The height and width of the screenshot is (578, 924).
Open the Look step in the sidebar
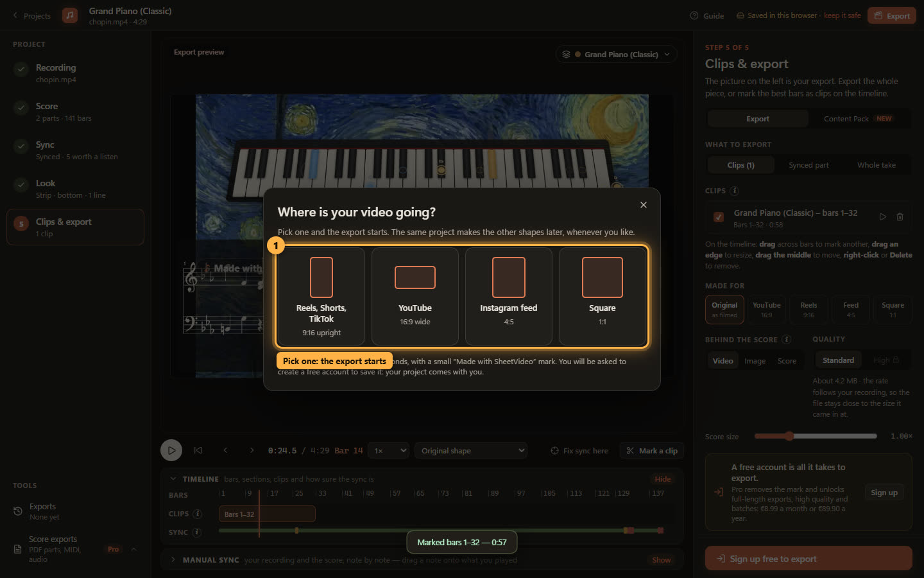pyautogui.click(x=75, y=189)
